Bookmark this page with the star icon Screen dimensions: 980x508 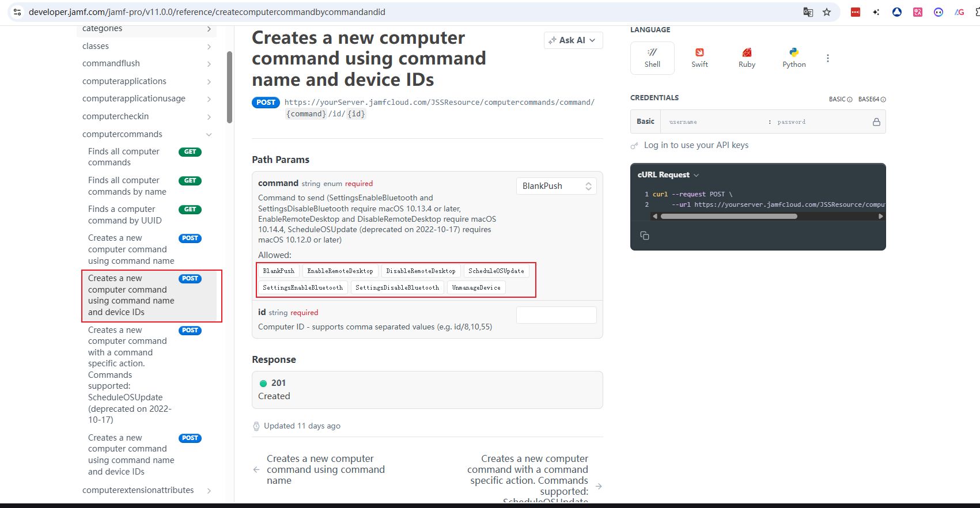pyautogui.click(x=827, y=12)
